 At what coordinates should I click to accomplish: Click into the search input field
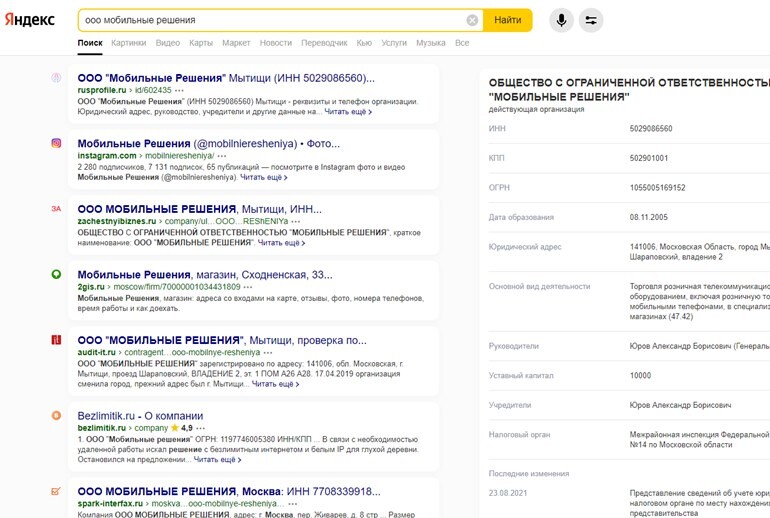[x=270, y=20]
